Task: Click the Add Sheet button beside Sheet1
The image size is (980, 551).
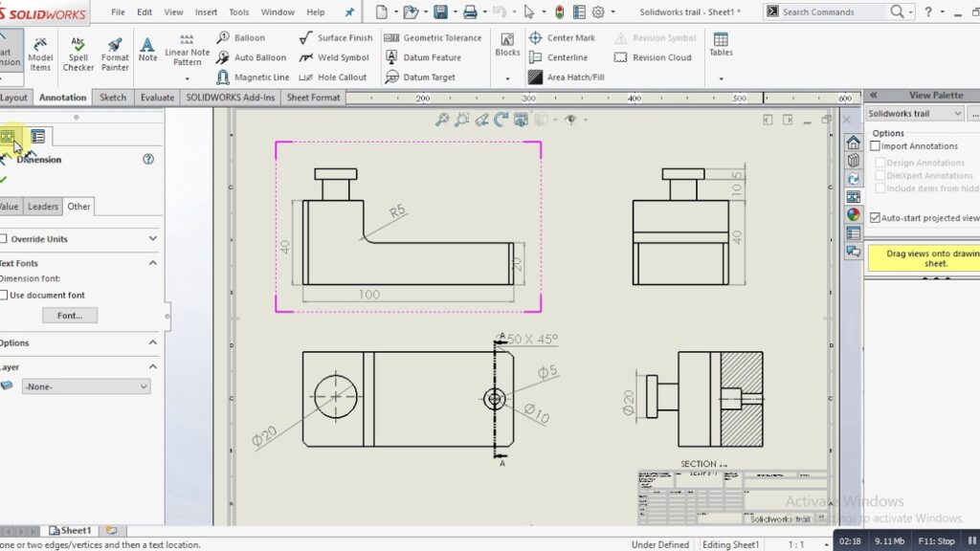Action: coord(112,530)
